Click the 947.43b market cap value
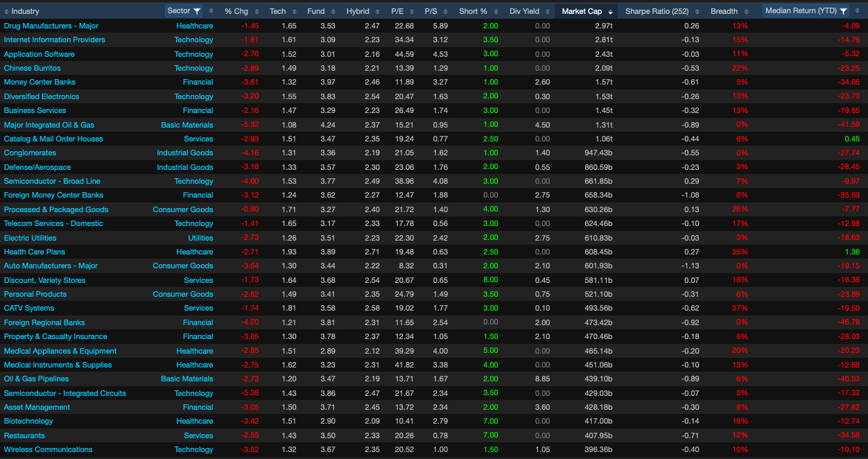868x459 pixels. click(598, 153)
